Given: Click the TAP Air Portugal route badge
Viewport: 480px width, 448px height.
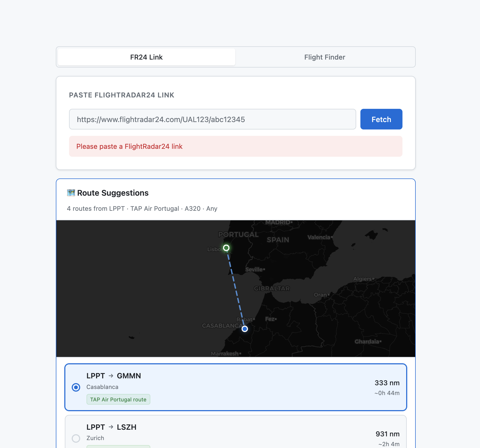Looking at the screenshot, I should tap(118, 400).
